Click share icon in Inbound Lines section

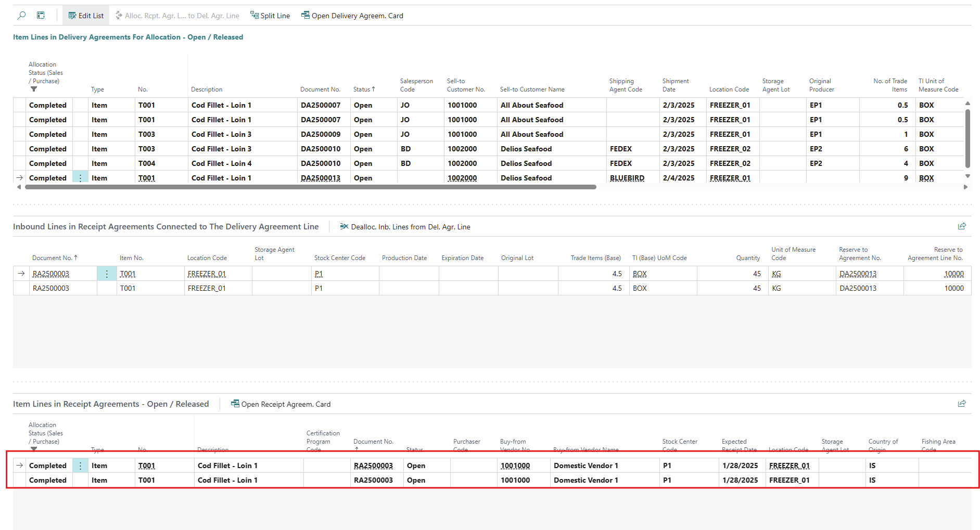pyautogui.click(x=962, y=226)
